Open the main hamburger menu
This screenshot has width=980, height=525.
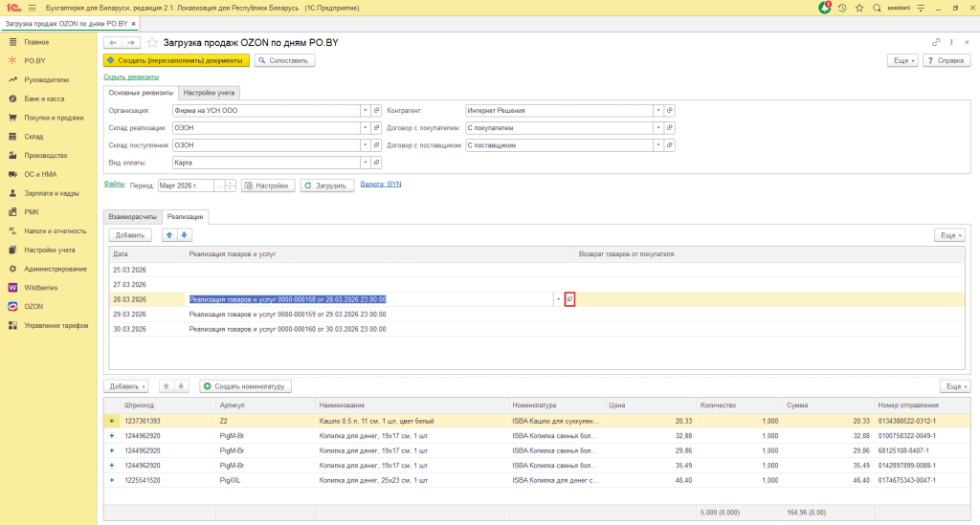(x=32, y=8)
